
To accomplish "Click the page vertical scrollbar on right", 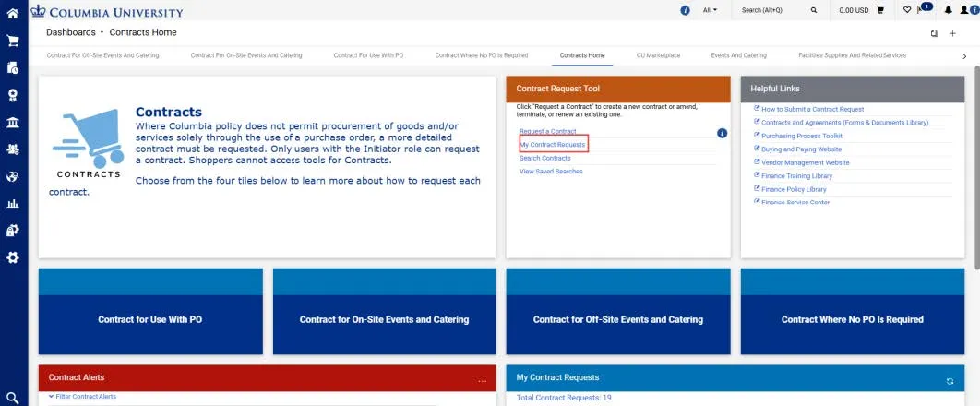I will [x=976, y=169].
